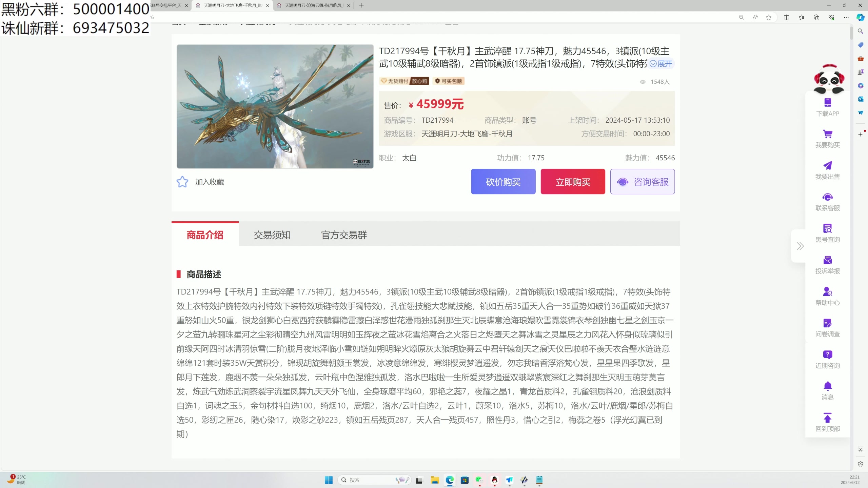868x488 pixels.
Task: Toggle the eye icon next to 1548人
Action: coord(643,82)
